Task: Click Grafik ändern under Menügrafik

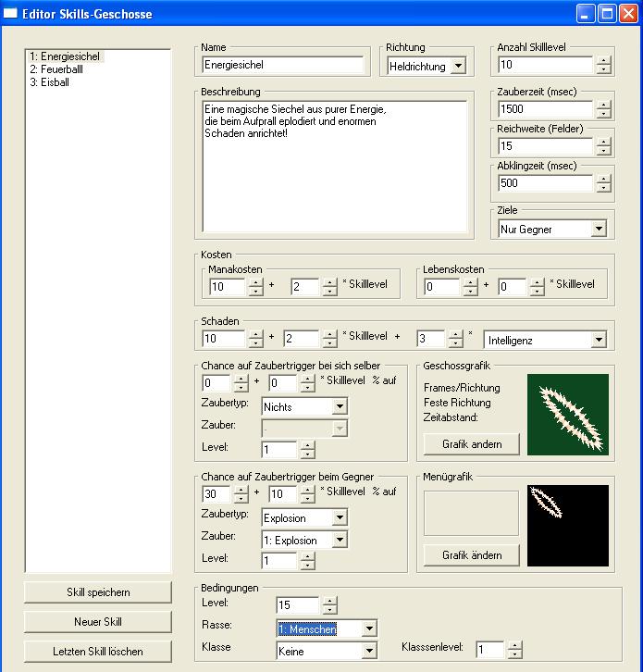Action: point(472,555)
